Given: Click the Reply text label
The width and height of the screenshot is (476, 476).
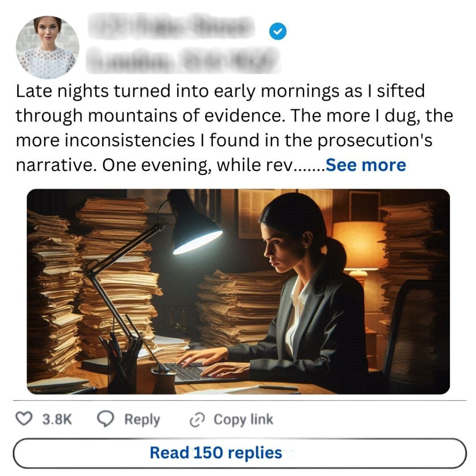Looking at the screenshot, I should click(x=142, y=419).
